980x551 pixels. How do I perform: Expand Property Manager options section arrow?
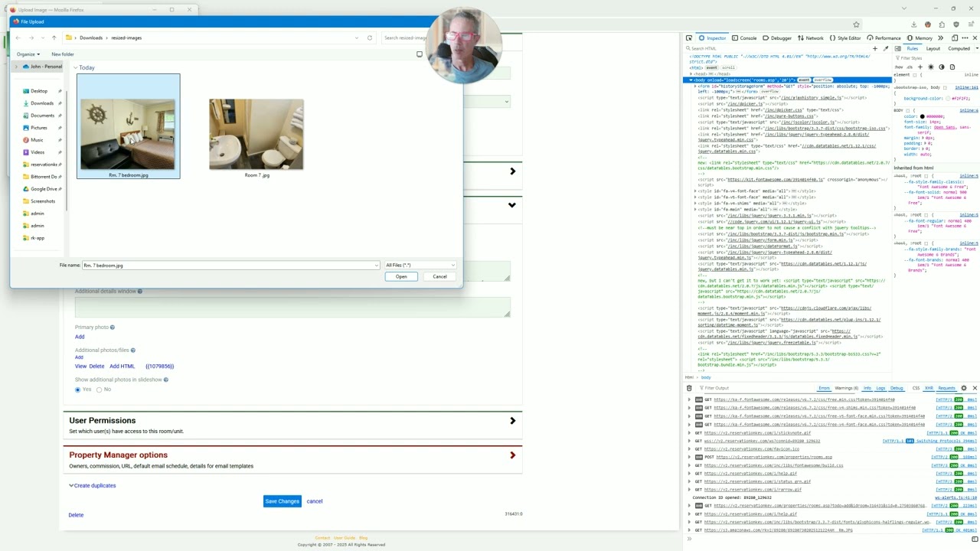513,455
